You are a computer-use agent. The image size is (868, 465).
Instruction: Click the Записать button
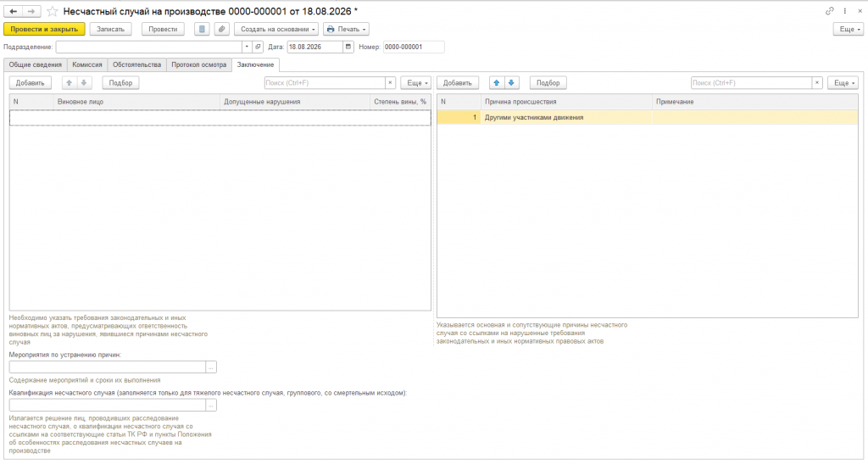111,29
